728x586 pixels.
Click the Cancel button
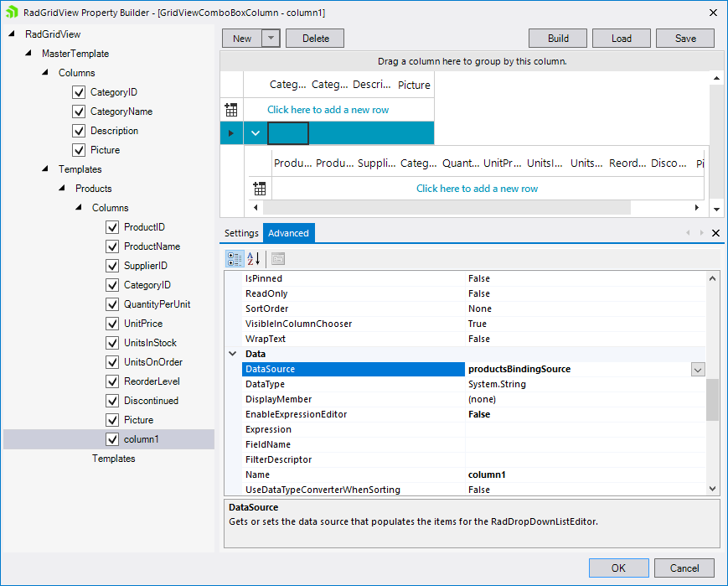click(x=684, y=568)
